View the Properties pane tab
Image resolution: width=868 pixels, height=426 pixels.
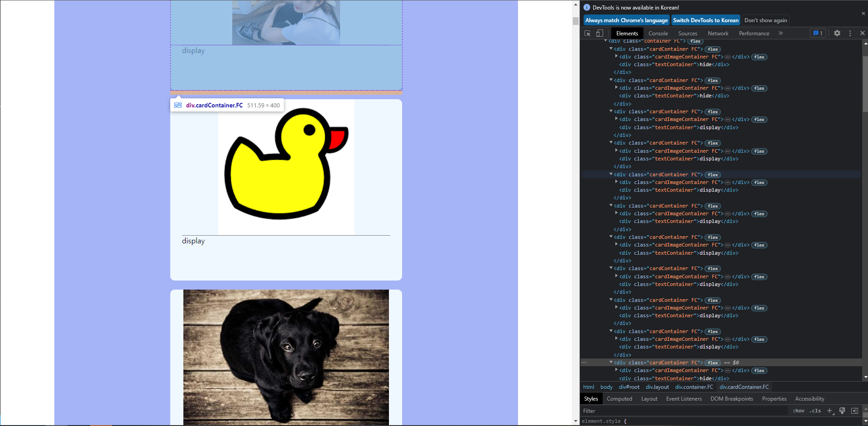coord(774,399)
